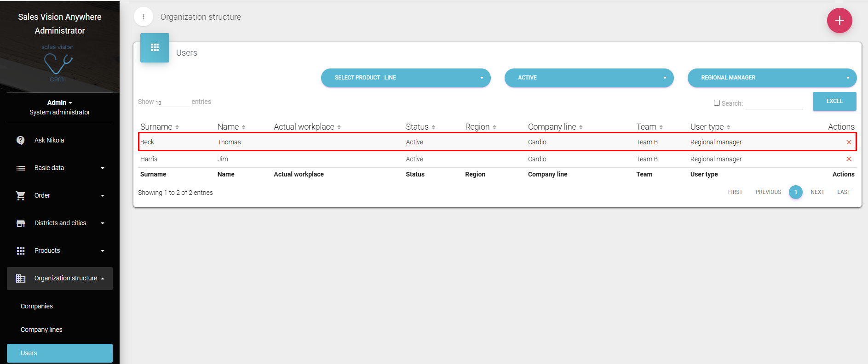Click the Order shopping cart icon
This screenshot has height=364, width=868.
21,196
